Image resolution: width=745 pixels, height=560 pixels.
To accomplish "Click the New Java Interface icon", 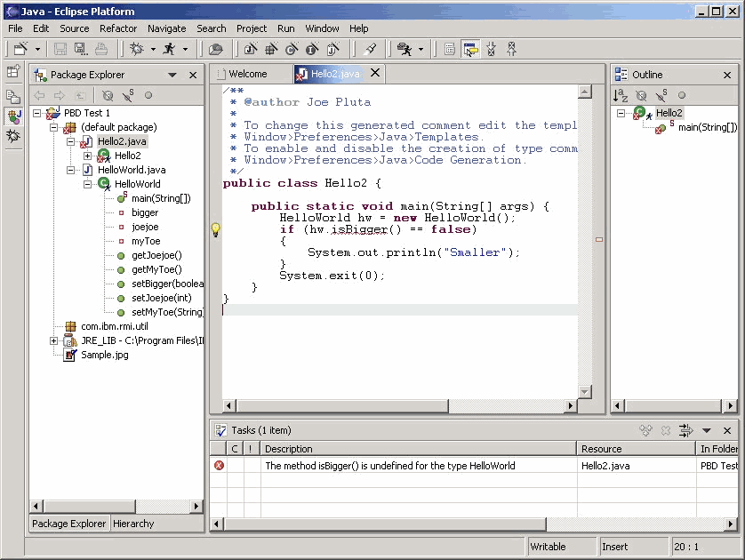I will pos(312,49).
